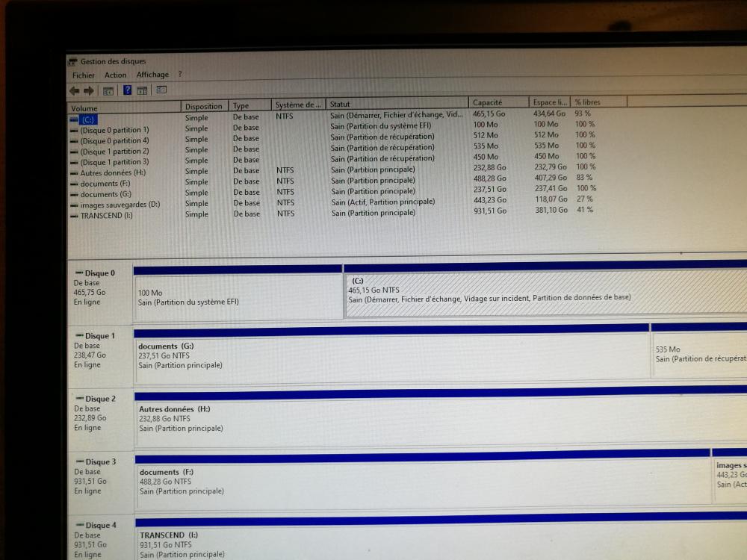Select the Autres données (H:) partition block
This screenshot has width=747, height=560.
(x=441, y=417)
